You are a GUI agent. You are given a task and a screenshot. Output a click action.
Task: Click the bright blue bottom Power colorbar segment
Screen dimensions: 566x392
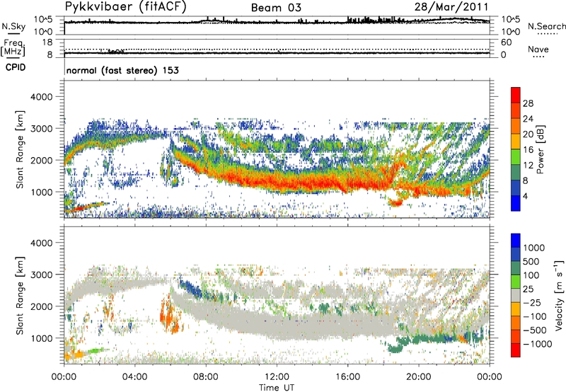pos(516,203)
